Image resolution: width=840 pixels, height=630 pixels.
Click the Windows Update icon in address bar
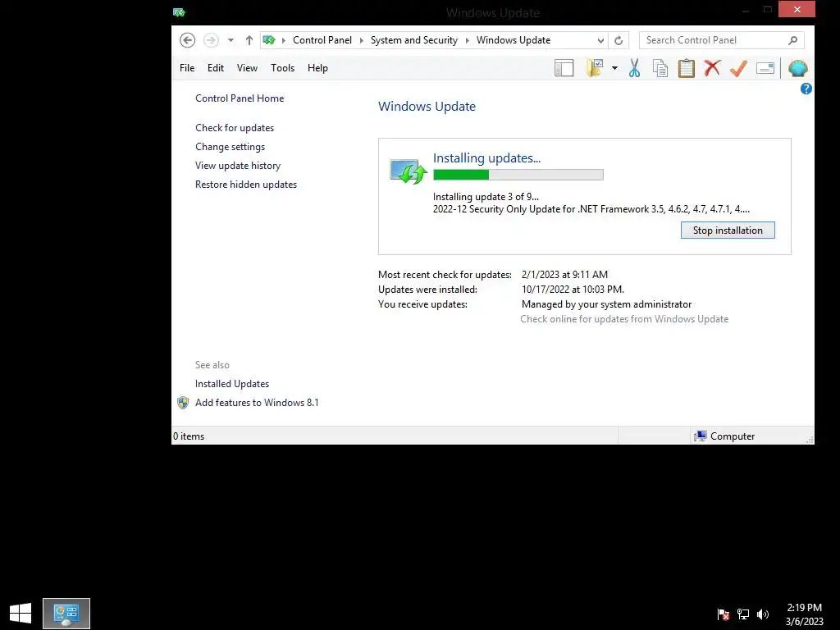click(269, 40)
